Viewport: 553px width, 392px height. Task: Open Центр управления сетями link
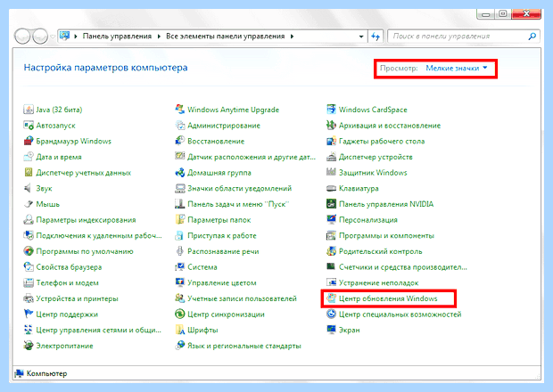tap(98, 330)
